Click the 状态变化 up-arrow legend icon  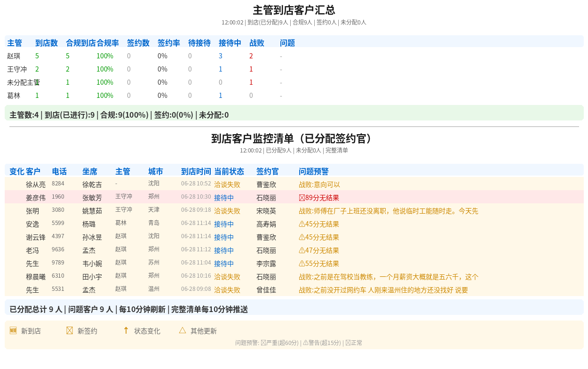(x=126, y=330)
